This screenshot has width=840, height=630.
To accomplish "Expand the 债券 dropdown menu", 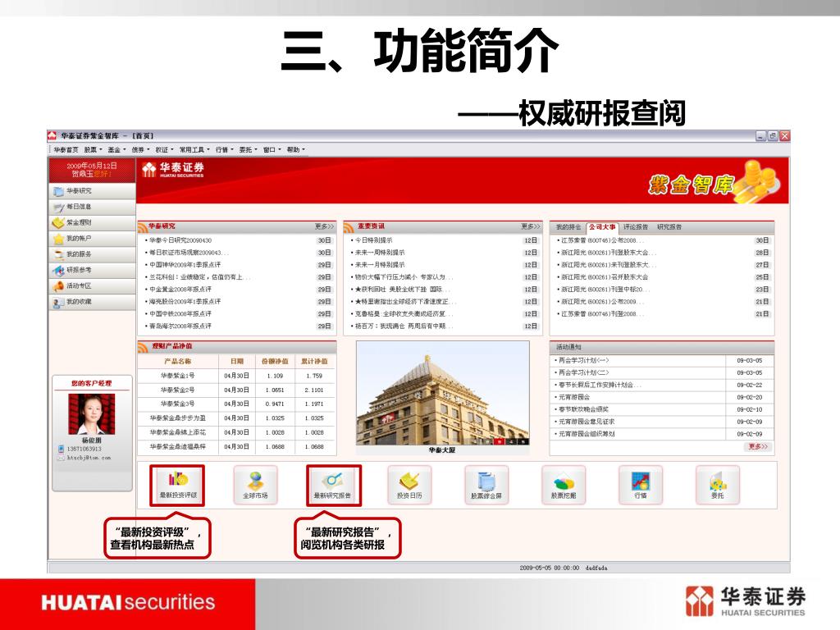I will tap(140, 150).
